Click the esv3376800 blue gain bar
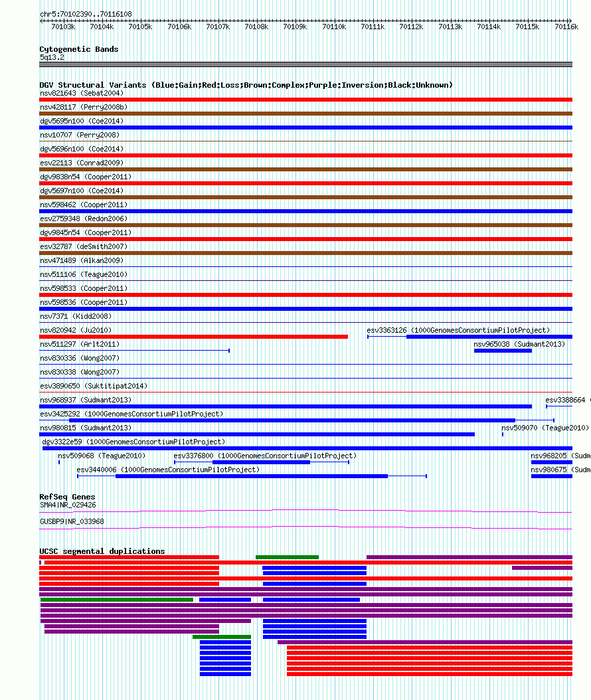This screenshot has width=591, height=700. point(261,462)
